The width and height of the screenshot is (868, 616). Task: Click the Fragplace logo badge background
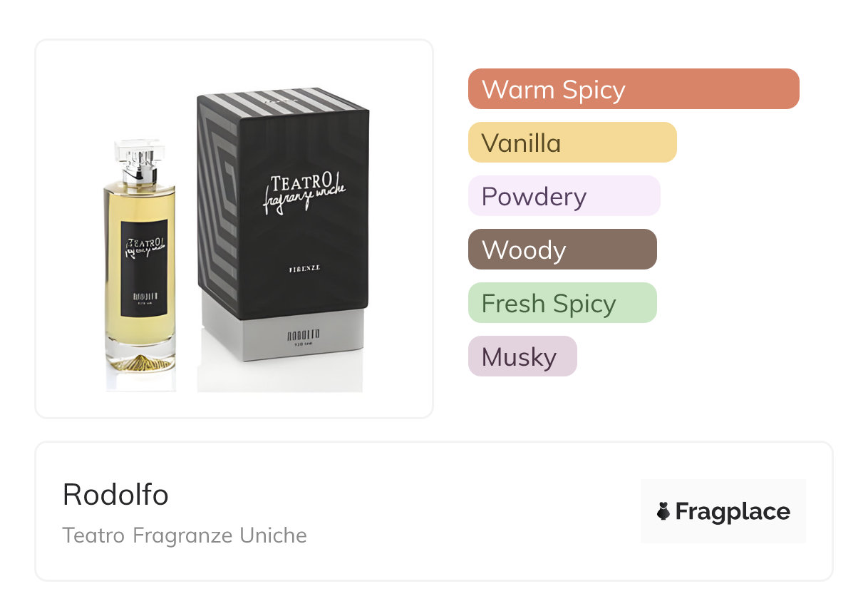point(723,511)
